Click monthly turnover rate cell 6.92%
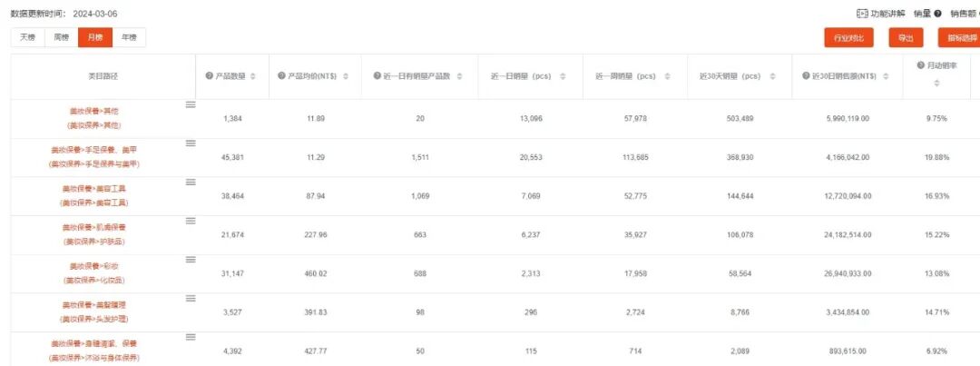This screenshot has width=980, height=366. pyautogui.click(x=936, y=351)
